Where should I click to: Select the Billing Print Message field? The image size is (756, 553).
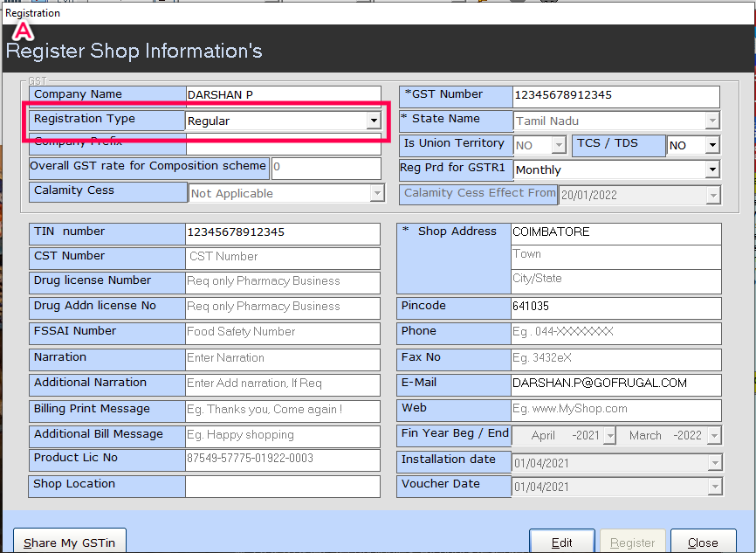(x=283, y=410)
